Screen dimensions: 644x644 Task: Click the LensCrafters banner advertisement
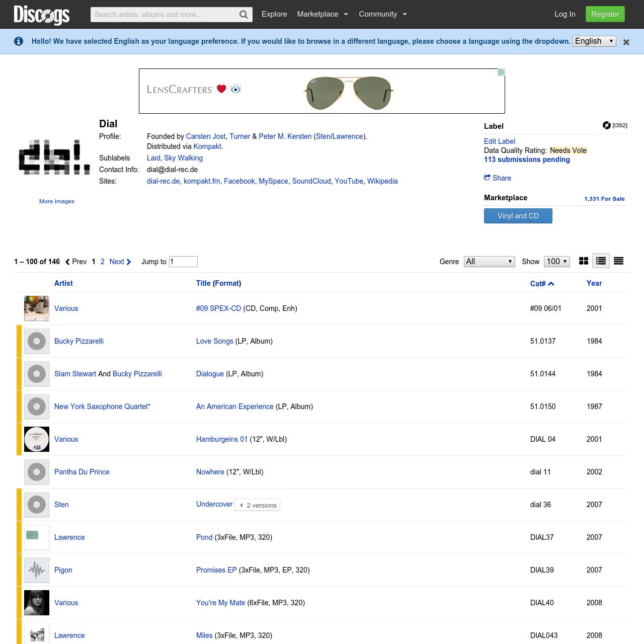(322, 91)
